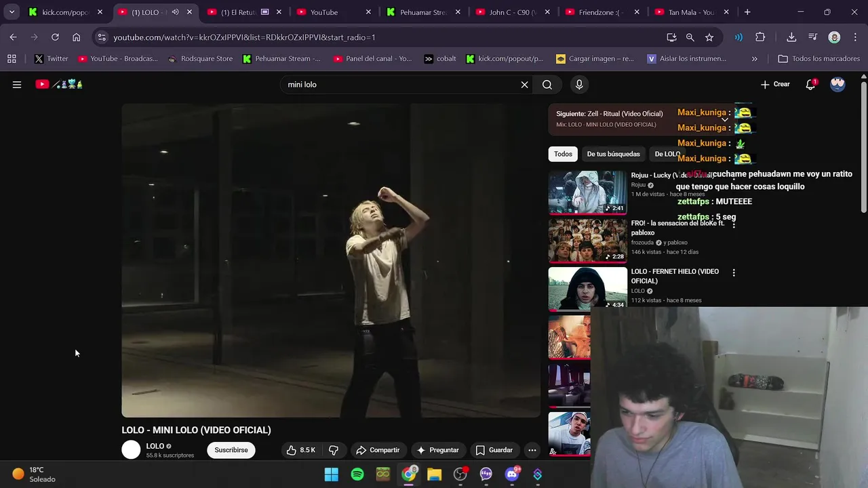Open the Rojuu - Lucky video thumbnail
868x488 pixels.
tap(587, 192)
